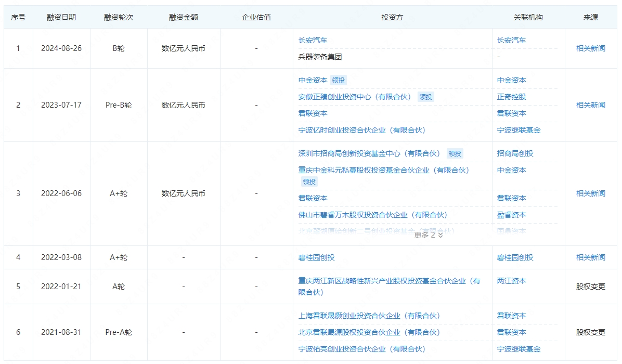The image size is (622, 364).
Task: Select the date 2023-07-17
Action: pyautogui.click(x=61, y=105)
